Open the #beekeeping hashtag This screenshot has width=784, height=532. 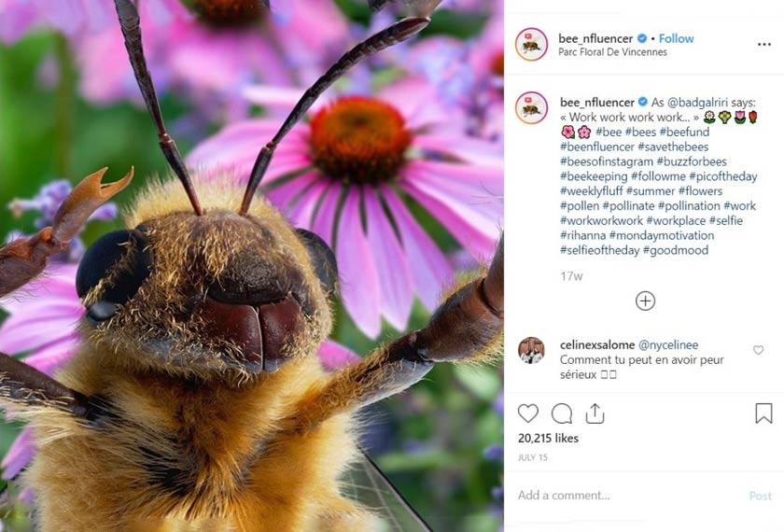point(593,176)
